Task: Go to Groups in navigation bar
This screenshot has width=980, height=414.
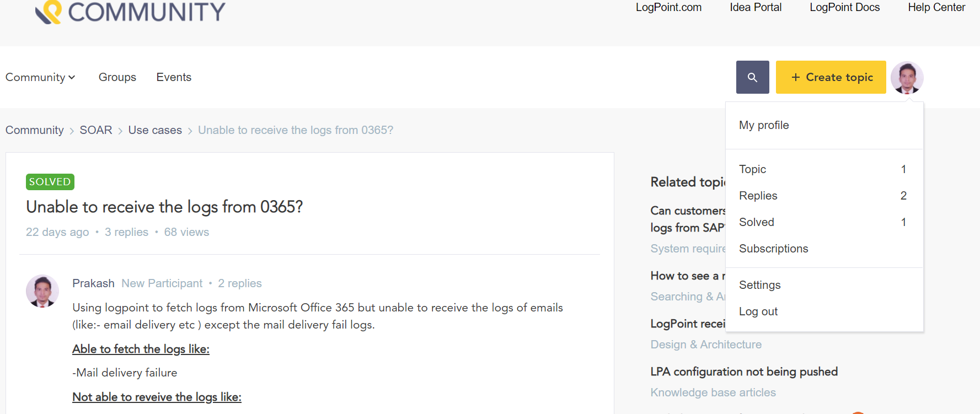Action: [x=117, y=77]
